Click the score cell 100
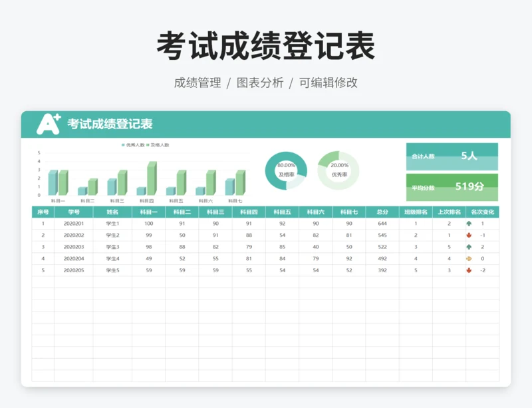This screenshot has height=408, width=532. point(148,224)
